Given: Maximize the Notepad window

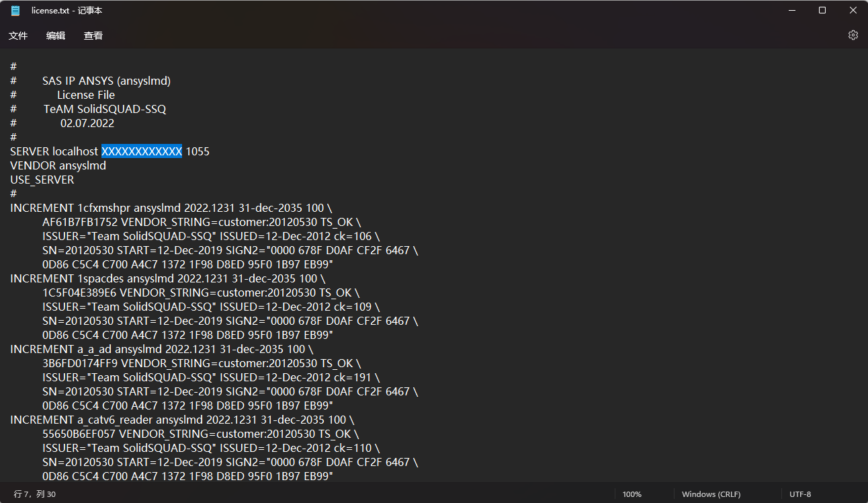Looking at the screenshot, I should 822,10.
